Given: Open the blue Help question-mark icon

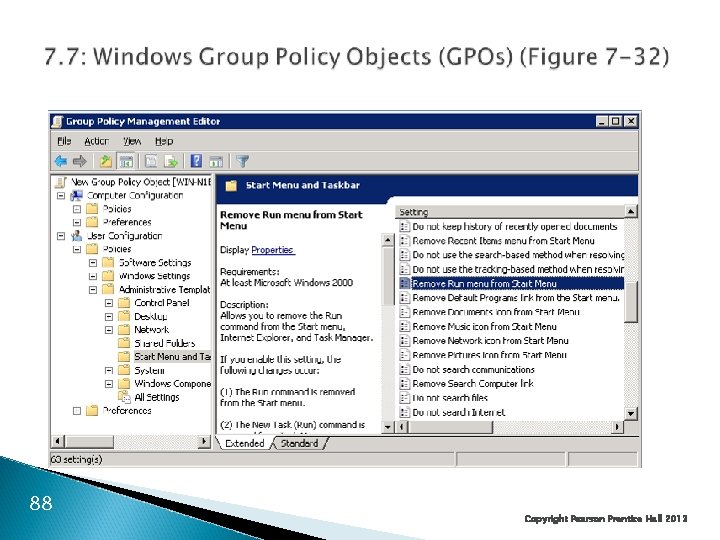Looking at the screenshot, I should pyautogui.click(x=196, y=161).
